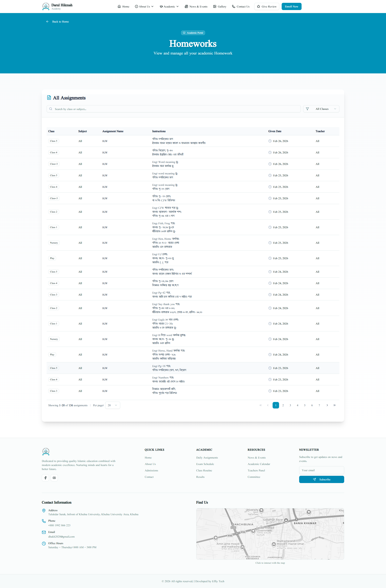This screenshot has width=386, height=588.
Task: Open Home in the top navigation
Action: tap(123, 6)
